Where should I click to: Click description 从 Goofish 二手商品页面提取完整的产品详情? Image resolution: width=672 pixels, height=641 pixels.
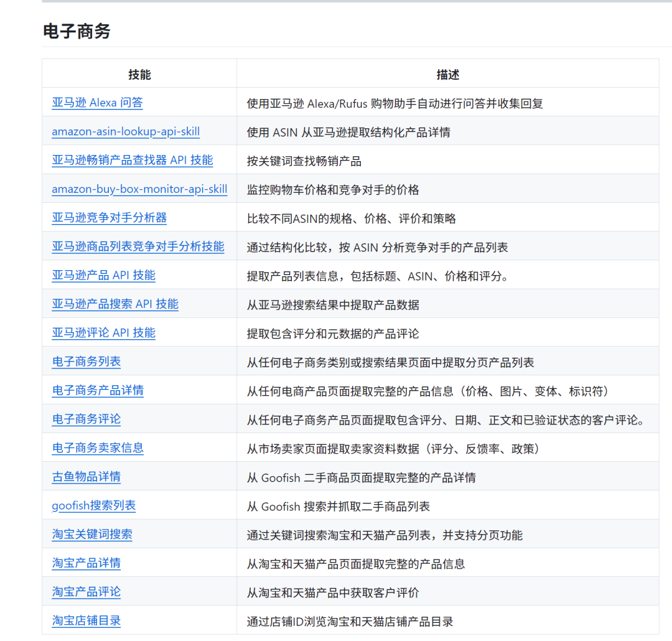[362, 477]
